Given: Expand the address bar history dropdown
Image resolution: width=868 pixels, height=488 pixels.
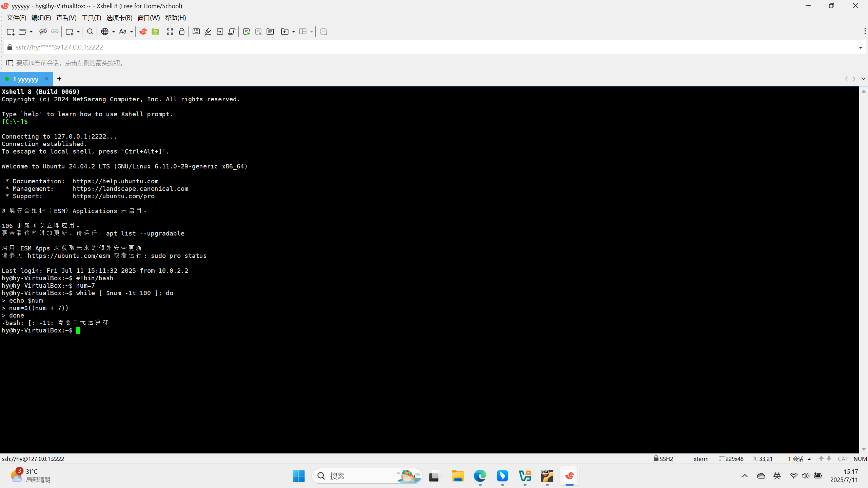Looking at the screenshot, I should click(x=860, y=47).
